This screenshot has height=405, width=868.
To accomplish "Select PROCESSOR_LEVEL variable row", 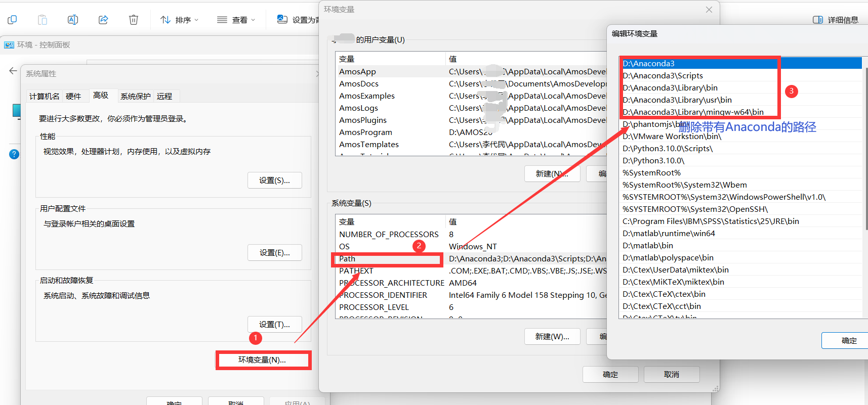I will click(x=471, y=307).
